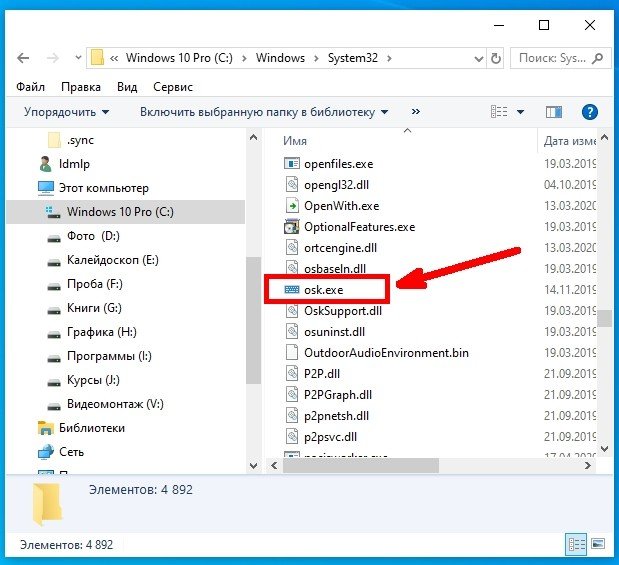This screenshot has height=565, width=619.
Task: Open the view options dropdown arrow
Action: pos(521,112)
